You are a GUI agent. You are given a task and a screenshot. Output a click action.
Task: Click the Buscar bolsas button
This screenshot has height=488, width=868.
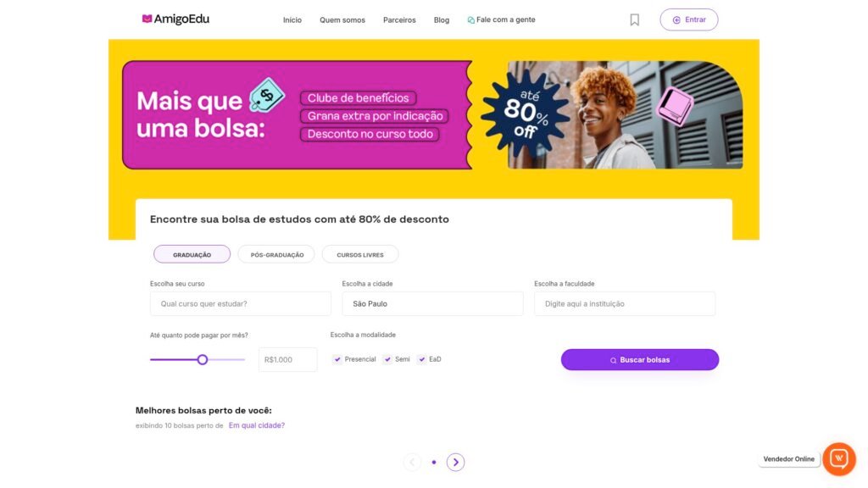[640, 359]
